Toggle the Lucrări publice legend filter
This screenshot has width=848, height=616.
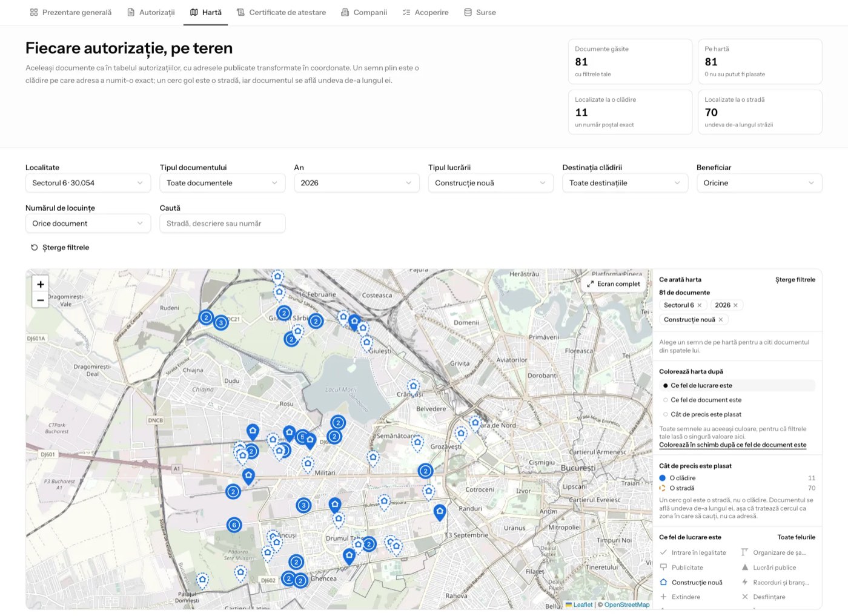pos(769,568)
